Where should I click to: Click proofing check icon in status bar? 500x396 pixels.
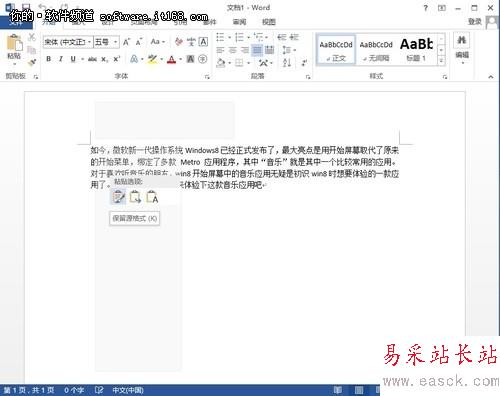pyautogui.click(x=99, y=390)
